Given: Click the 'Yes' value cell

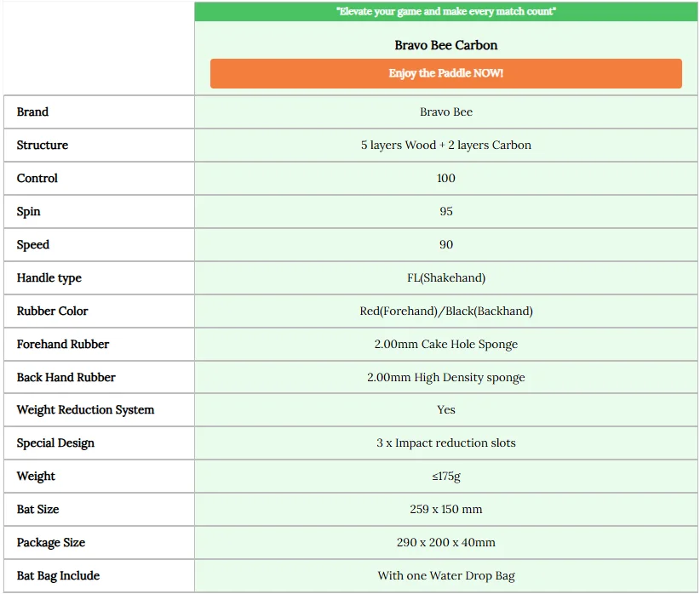Looking at the screenshot, I should 446,409.
